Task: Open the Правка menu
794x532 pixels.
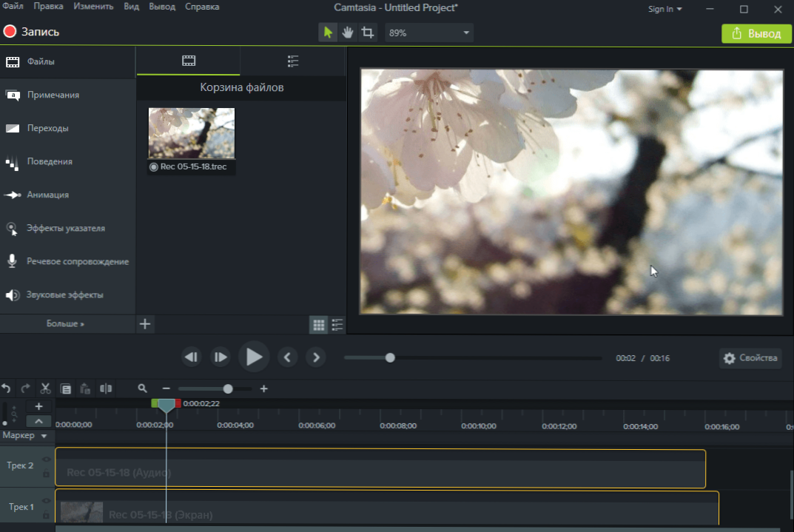Action: pyautogui.click(x=48, y=7)
